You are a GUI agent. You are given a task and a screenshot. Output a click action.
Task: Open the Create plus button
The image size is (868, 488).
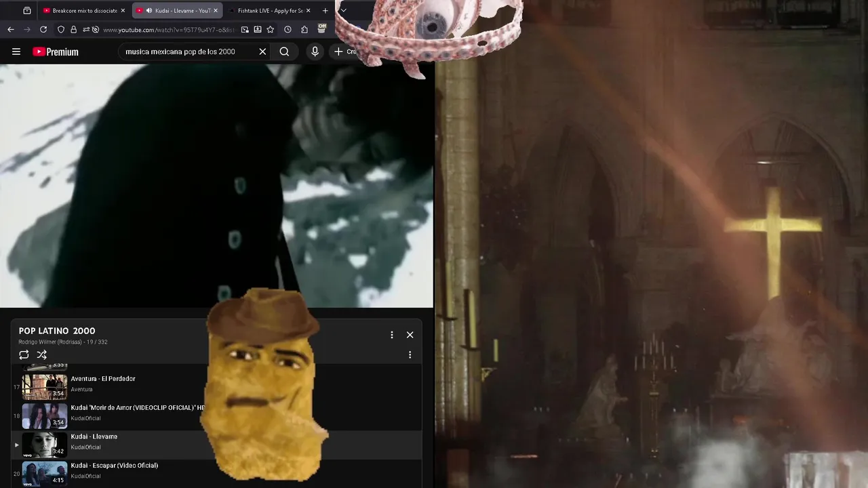click(x=344, y=52)
